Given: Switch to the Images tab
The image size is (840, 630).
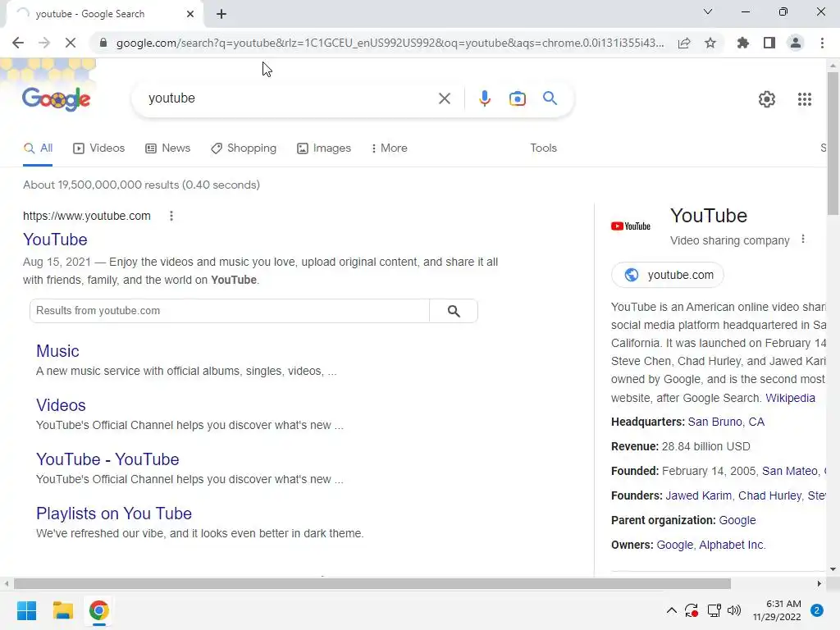Looking at the screenshot, I should tap(324, 148).
